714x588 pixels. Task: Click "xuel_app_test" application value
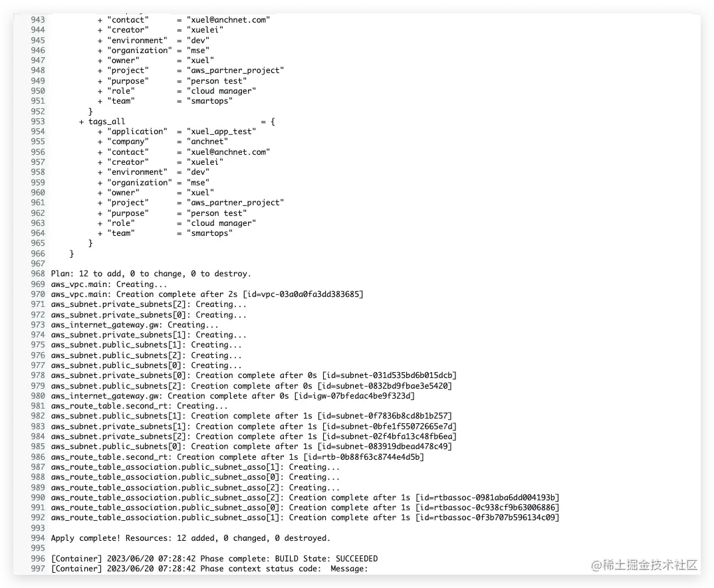tap(221, 132)
